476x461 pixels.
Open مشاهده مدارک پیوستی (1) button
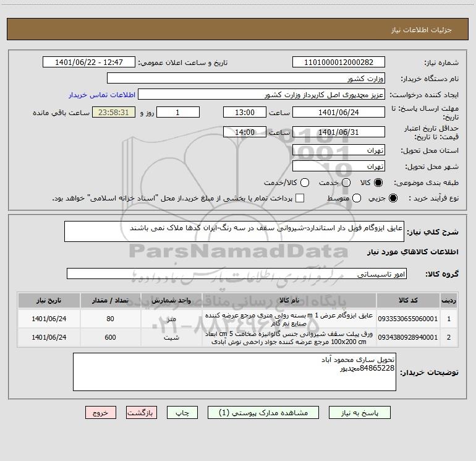(x=263, y=413)
